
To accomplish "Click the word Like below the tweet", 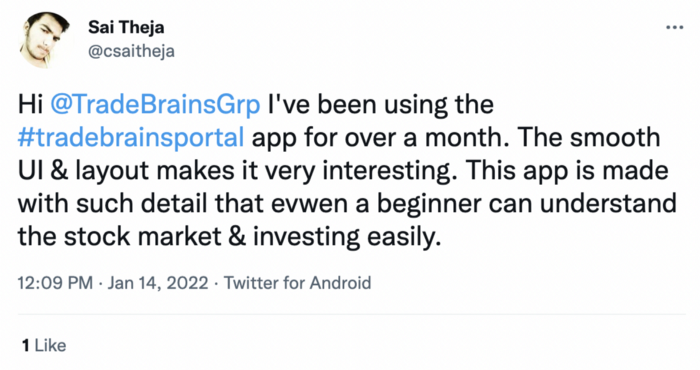I will click(x=50, y=345).
